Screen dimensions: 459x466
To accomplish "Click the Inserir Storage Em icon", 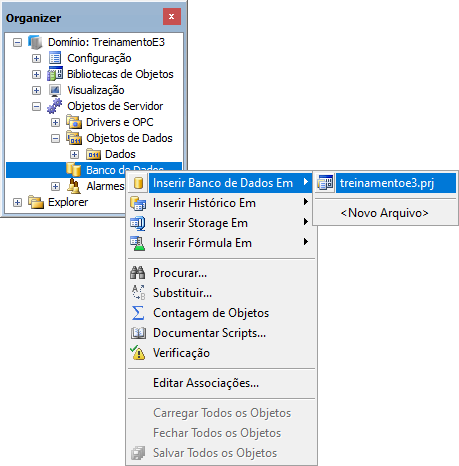I will click(x=138, y=223).
